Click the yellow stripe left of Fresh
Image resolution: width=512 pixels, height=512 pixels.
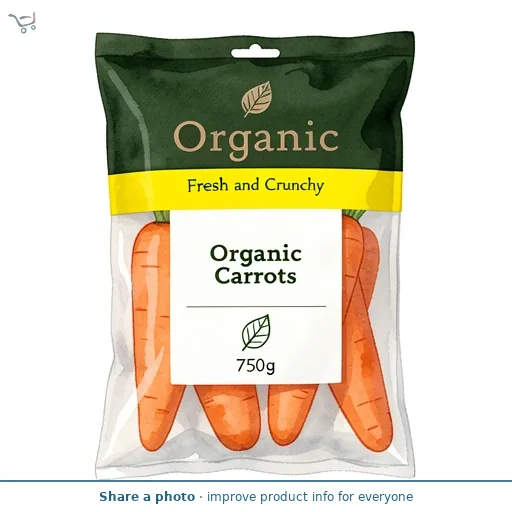pyautogui.click(x=147, y=192)
